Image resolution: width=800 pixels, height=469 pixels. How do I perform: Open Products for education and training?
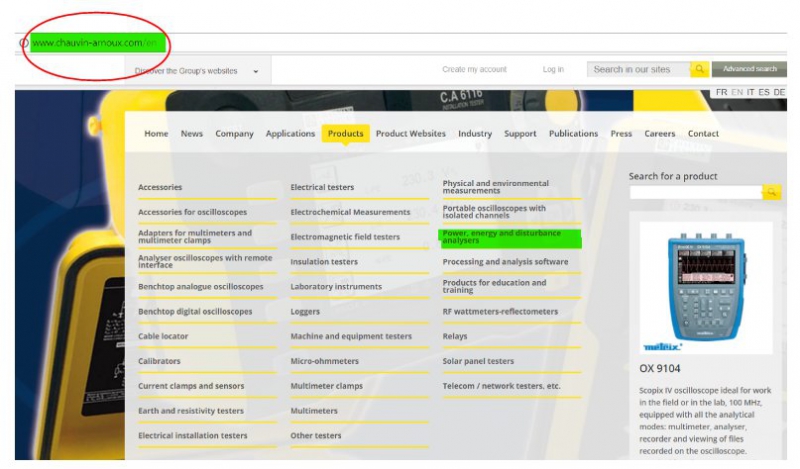point(494,286)
